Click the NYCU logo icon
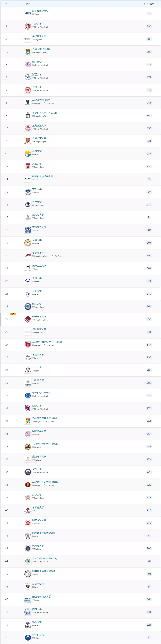Screen dimensions: 161x644 coord(28,599)
